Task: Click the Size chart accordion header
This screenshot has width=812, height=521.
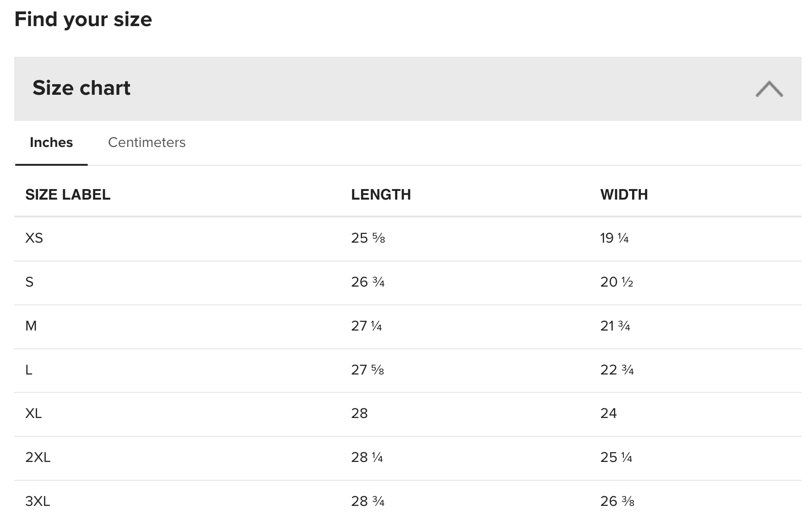Action: 407,89
